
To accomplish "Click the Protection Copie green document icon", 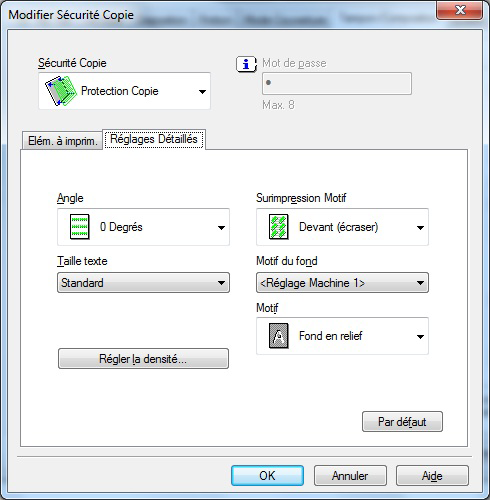I will point(61,91).
